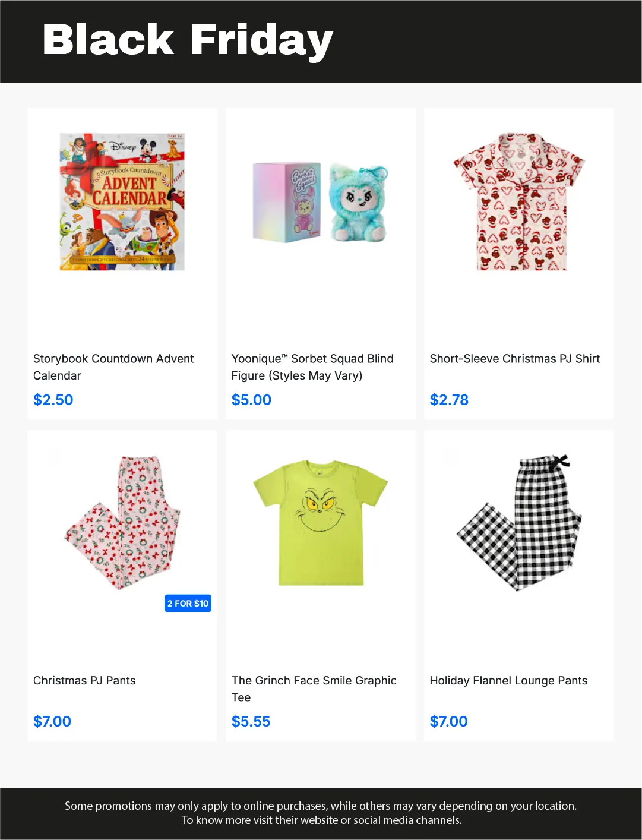View the Short-Sleeve Christmas PJ Shirt photo
This screenshot has height=840, width=642.
tap(518, 201)
